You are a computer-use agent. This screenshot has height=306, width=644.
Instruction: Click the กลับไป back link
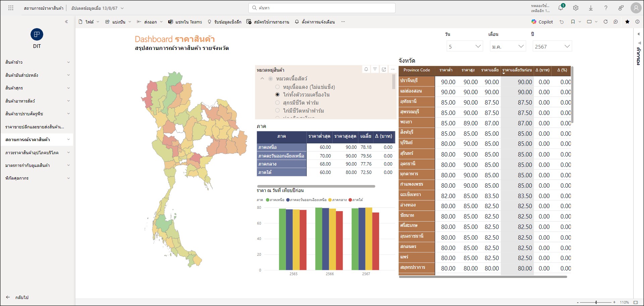[17, 297]
